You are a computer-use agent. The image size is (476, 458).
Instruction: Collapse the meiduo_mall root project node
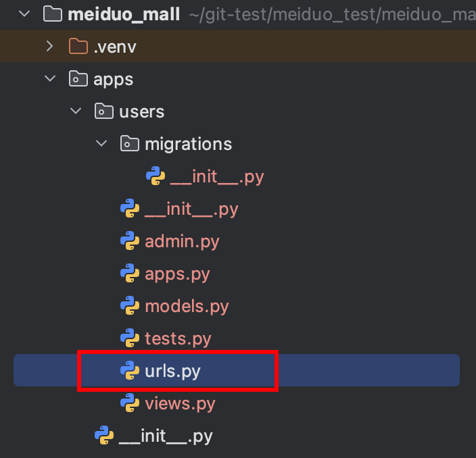24,14
